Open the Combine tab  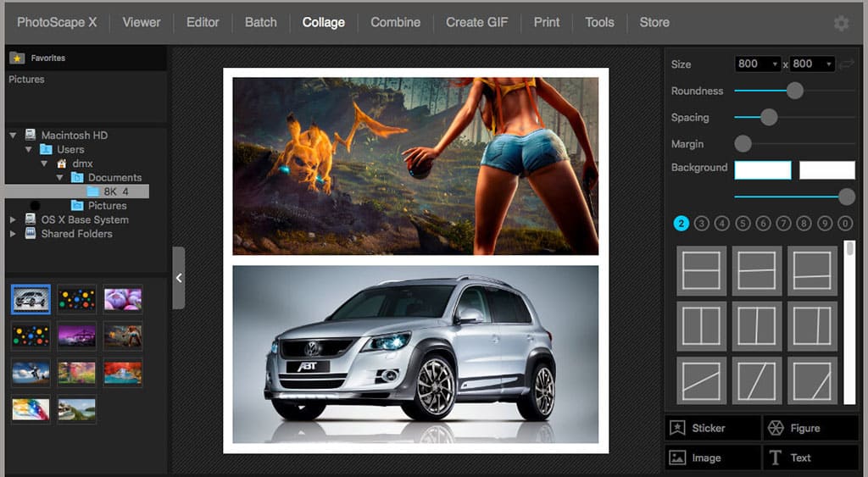(x=395, y=23)
